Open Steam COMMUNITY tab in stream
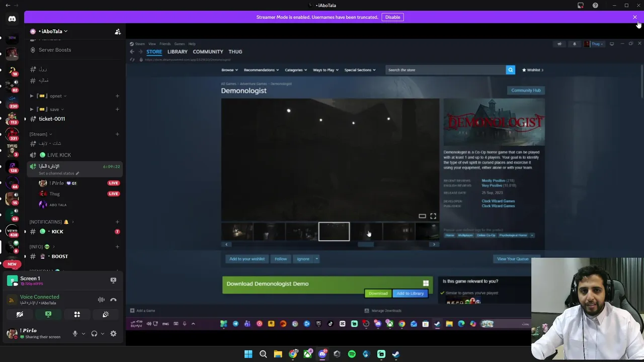This screenshot has width=644, height=362. 208,52
